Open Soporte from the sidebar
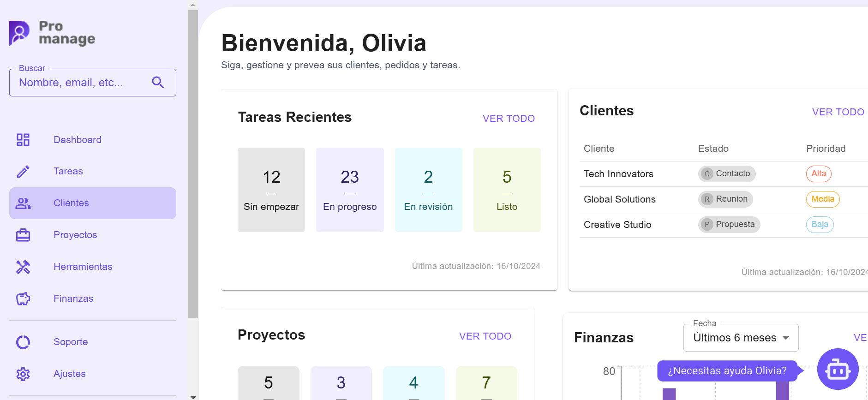868x400 pixels. tap(71, 342)
